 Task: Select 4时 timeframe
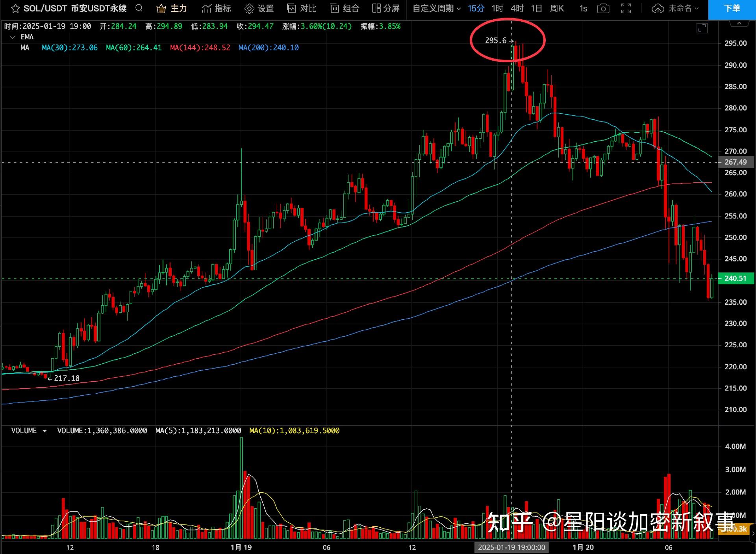[517, 8]
